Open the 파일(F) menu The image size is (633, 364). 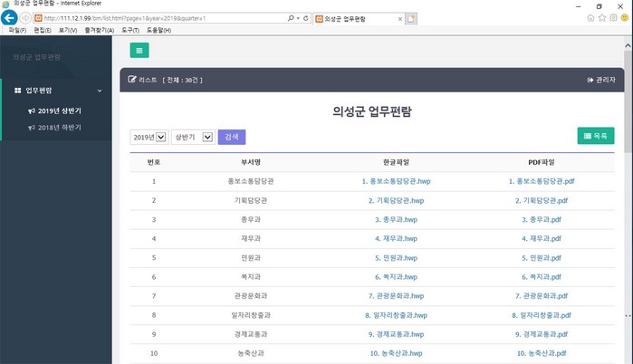point(17,31)
